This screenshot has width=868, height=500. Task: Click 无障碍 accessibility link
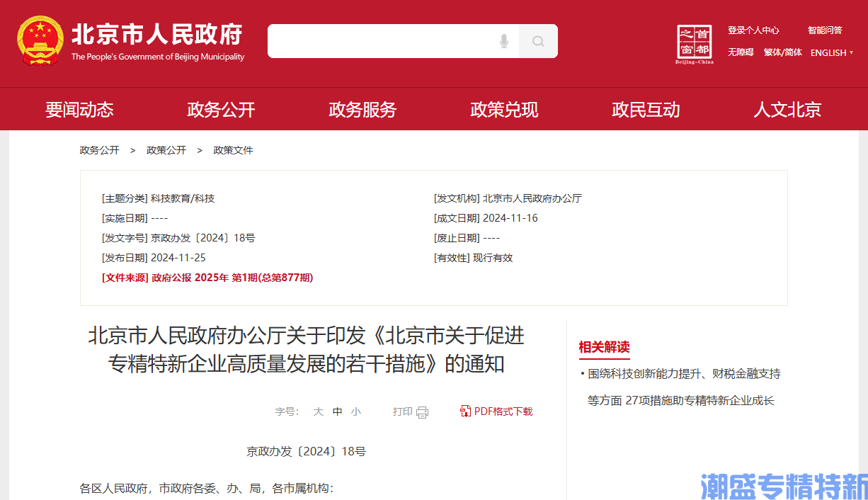(741, 52)
